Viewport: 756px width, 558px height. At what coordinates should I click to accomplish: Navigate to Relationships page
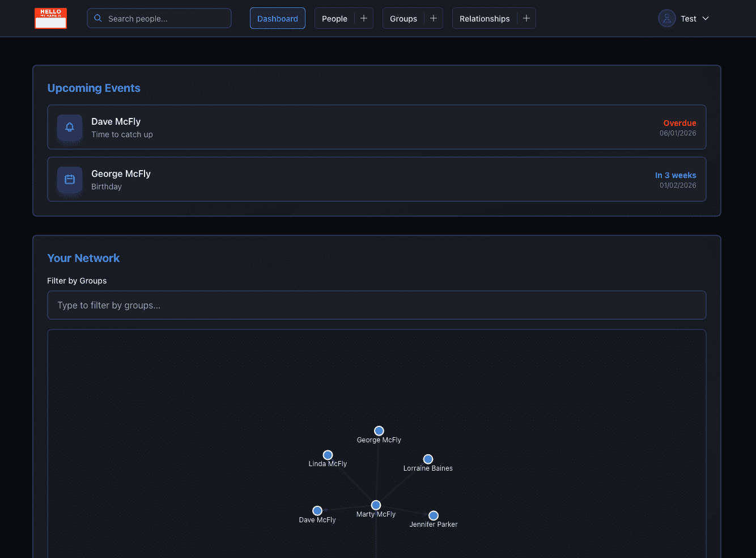[484, 18]
